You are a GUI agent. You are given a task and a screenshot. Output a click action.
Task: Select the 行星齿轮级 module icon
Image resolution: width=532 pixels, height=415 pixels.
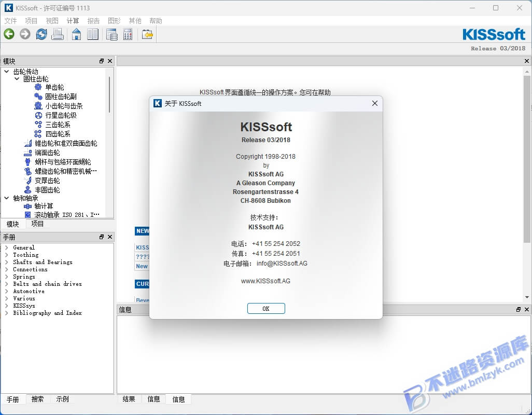pos(38,115)
